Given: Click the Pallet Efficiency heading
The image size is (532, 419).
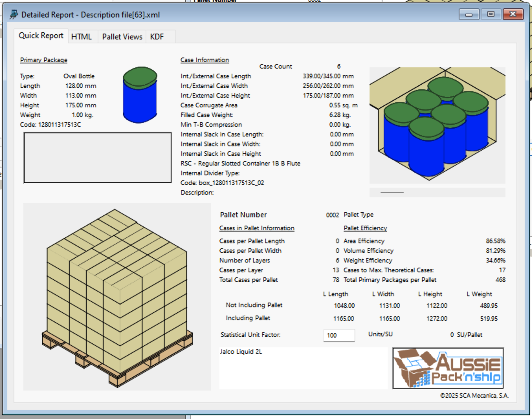Looking at the screenshot, I should click(x=365, y=228).
